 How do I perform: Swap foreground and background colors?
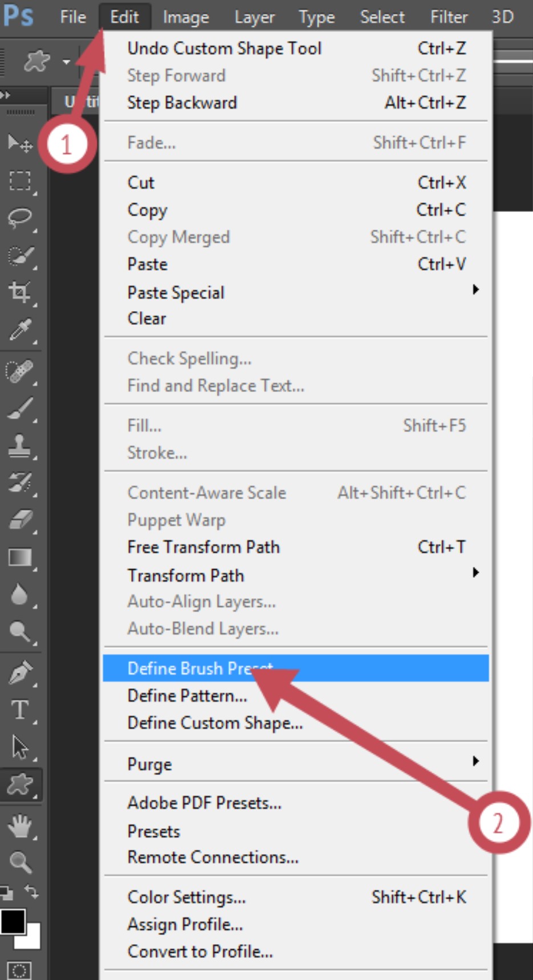coord(32,892)
